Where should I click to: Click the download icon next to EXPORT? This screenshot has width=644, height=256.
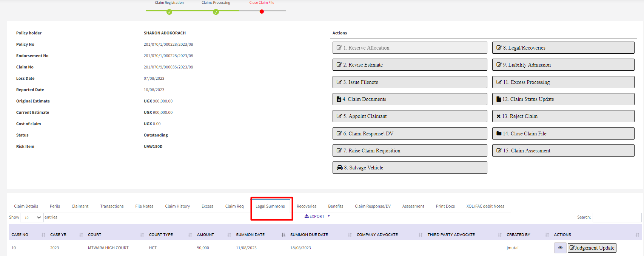(307, 216)
